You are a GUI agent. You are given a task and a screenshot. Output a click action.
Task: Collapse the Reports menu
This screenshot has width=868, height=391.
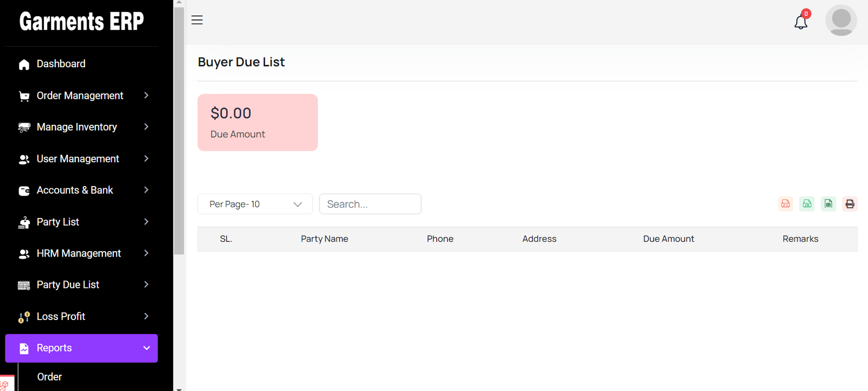[x=81, y=348]
